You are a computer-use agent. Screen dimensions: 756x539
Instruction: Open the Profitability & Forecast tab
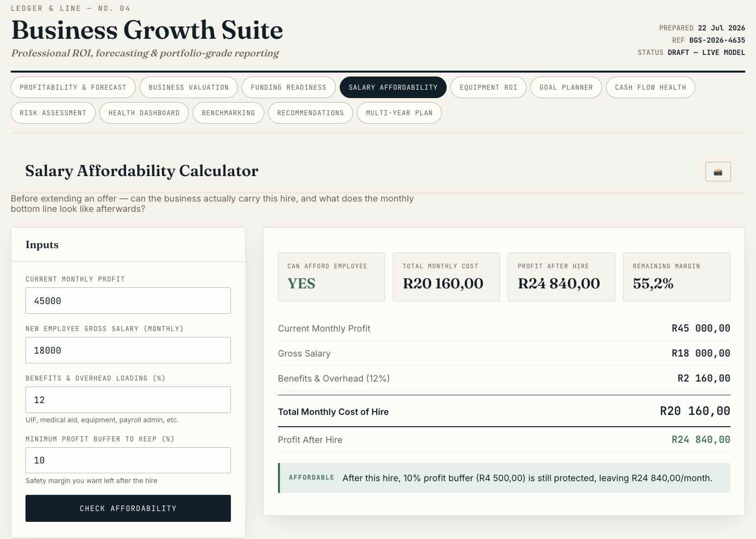[x=73, y=87]
